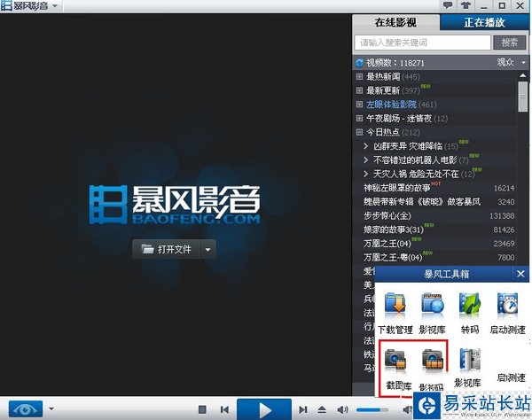Launch the 转码 transcoding tool
Viewport: 532px width, 420px height.
(470, 314)
